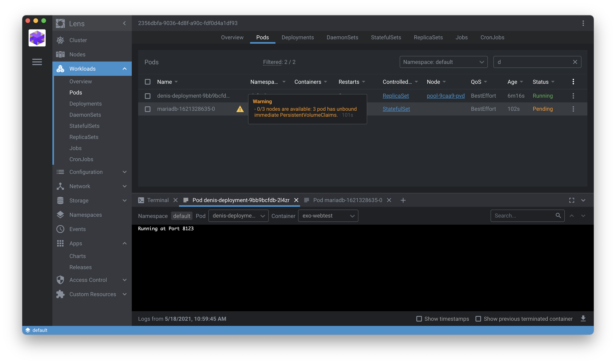Collapse the dock panel
The image size is (616, 364).
pyautogui.click(x=583, y=200)
